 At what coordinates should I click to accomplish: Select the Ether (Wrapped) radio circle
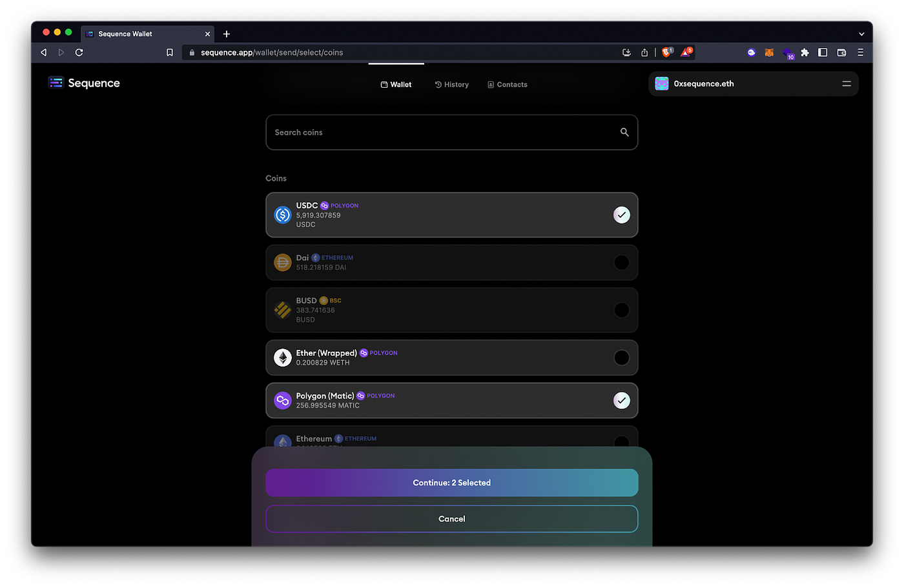tap(621, 358)
